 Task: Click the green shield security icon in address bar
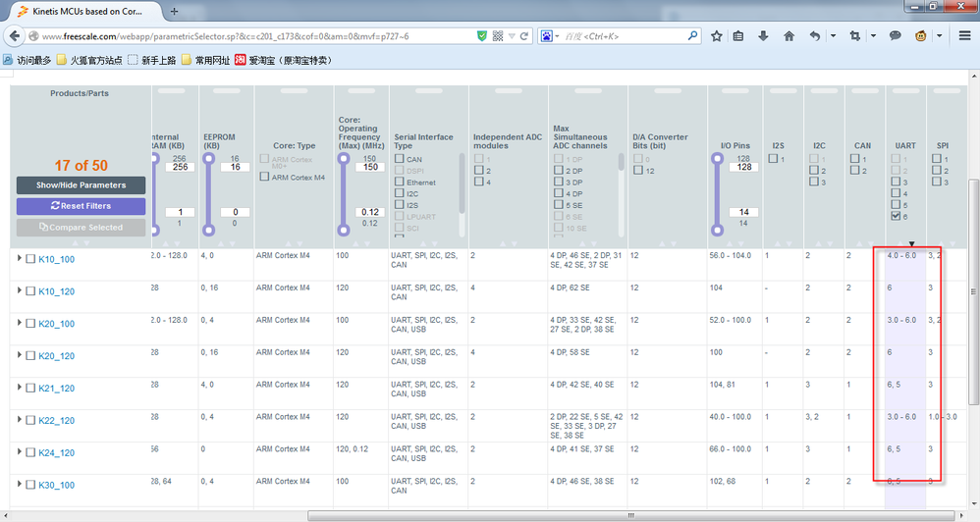point(482,36)
